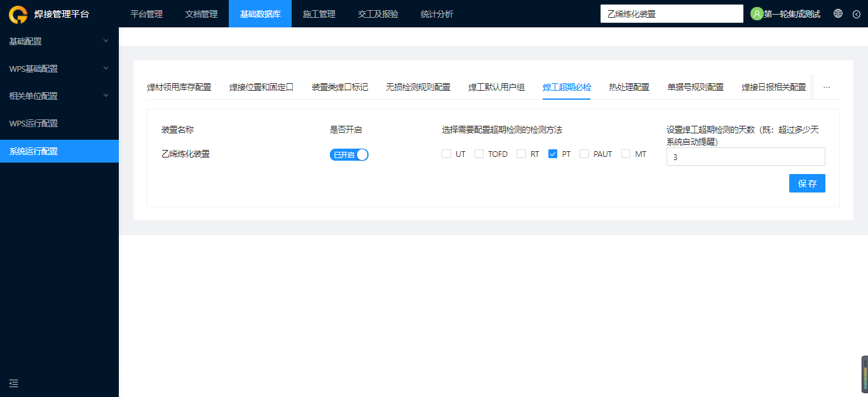Toggle the 已开启 switch off
This screenshot has width=868, height=397.
349,155
